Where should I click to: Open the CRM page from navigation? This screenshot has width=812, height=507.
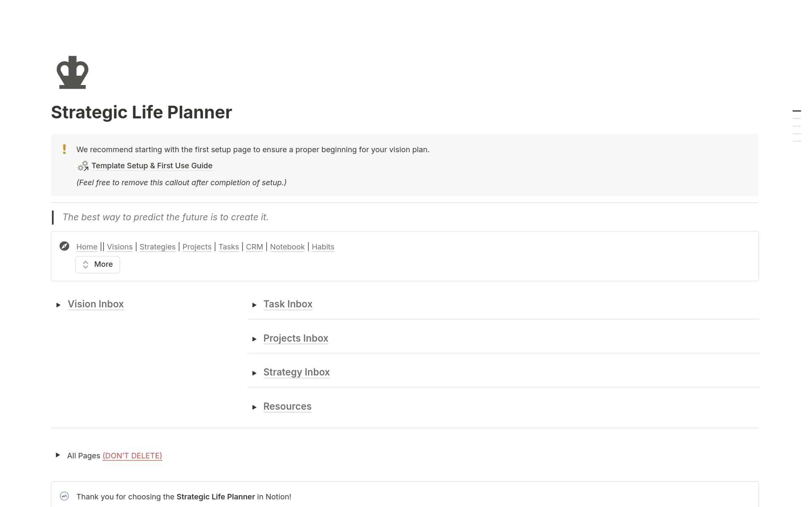pos(254,247)
